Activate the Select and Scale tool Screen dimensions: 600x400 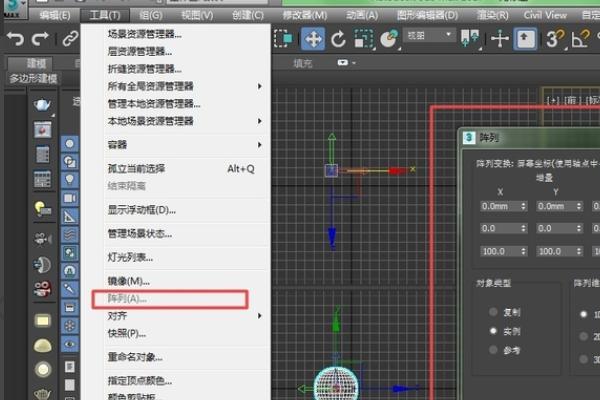(x=364, y=39)
